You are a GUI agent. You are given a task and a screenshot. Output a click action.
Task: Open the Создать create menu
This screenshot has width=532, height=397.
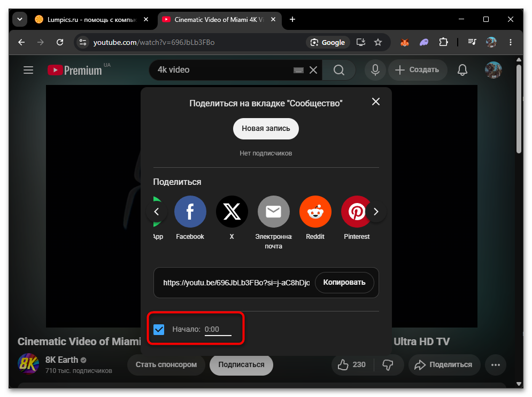(418, 70)
